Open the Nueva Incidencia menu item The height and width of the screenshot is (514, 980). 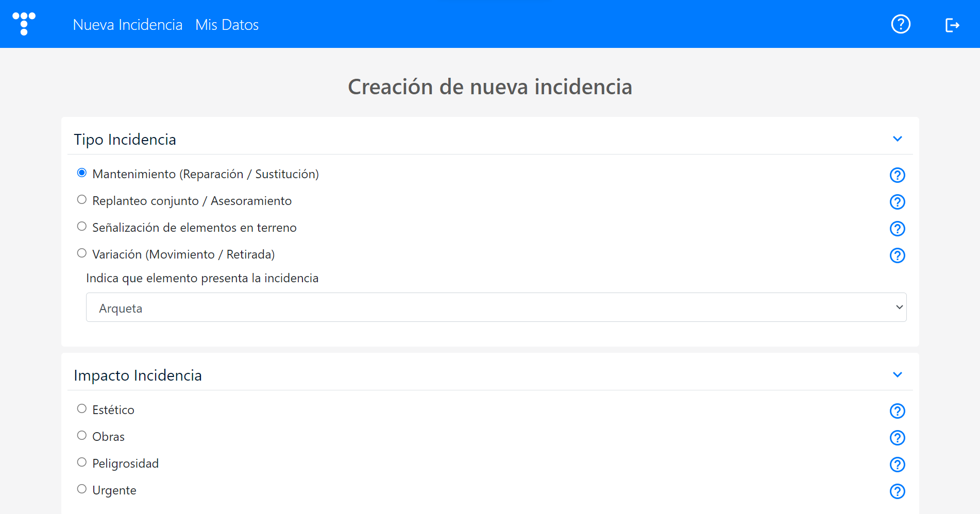(128, 24)
